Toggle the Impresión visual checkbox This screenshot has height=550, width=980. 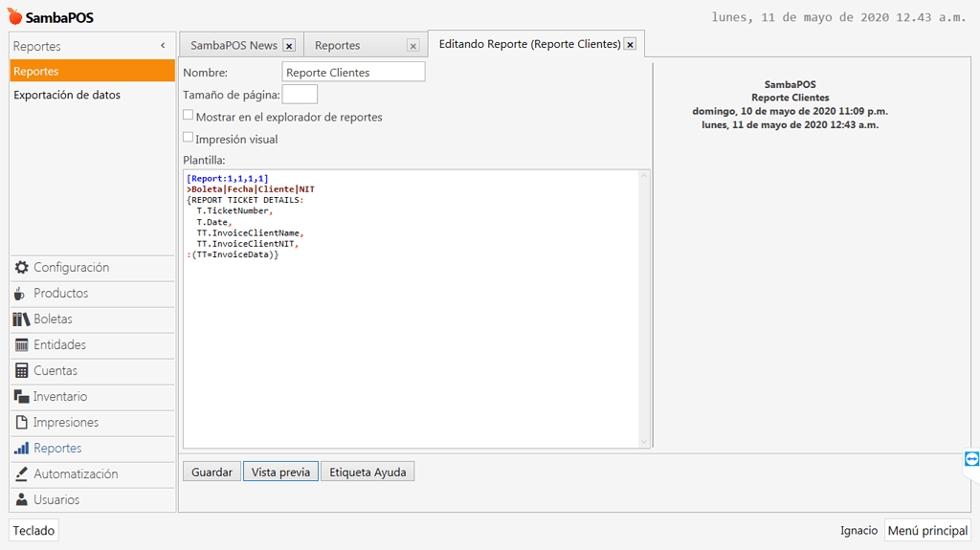(x=189, y=138)
